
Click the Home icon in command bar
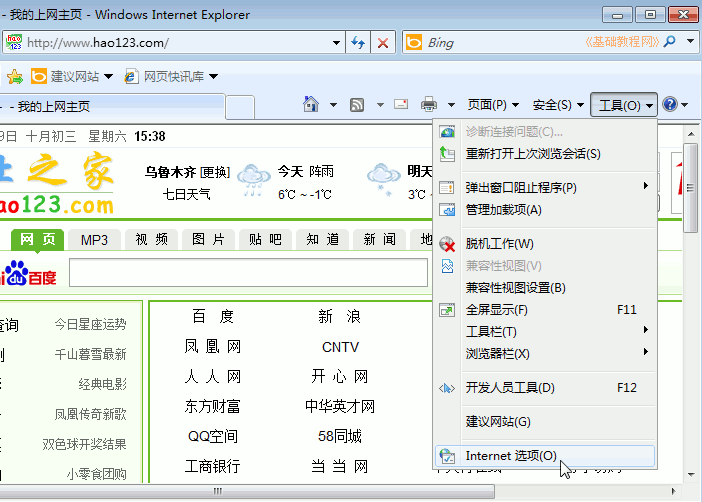pyautogui.click(x=311, y=105)
